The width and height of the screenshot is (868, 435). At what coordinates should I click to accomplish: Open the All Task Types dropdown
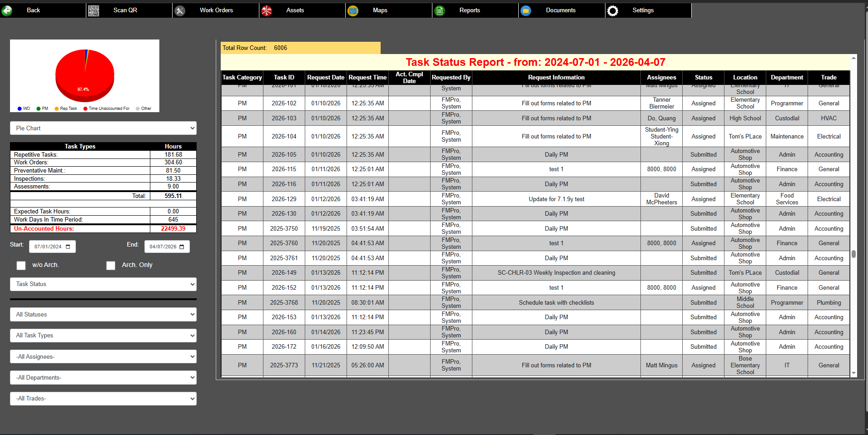click(x=103, y=335)
